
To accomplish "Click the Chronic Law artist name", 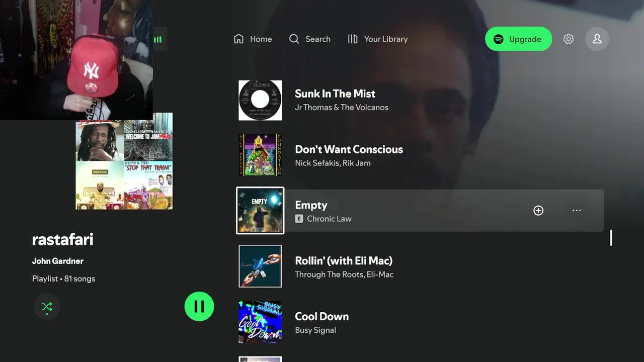I will (329, 219).
